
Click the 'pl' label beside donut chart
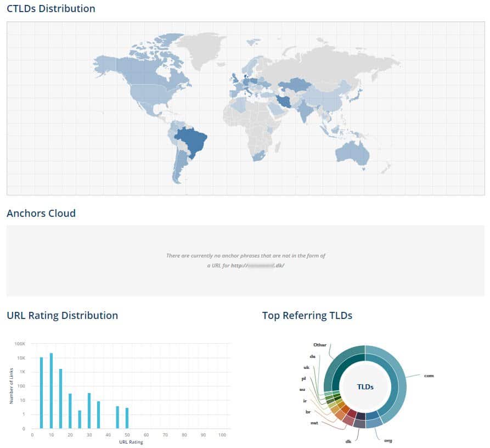coord(303,378)
